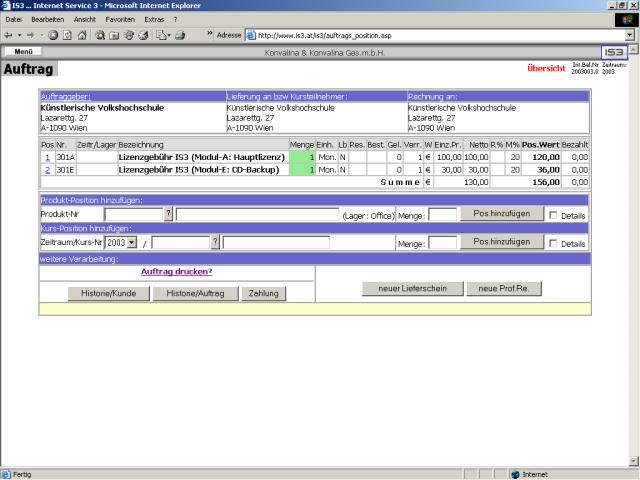Toggle Details checkbox in Kurs position row
640x480 pixels.
pyautogui.click(x=553, y=243)
